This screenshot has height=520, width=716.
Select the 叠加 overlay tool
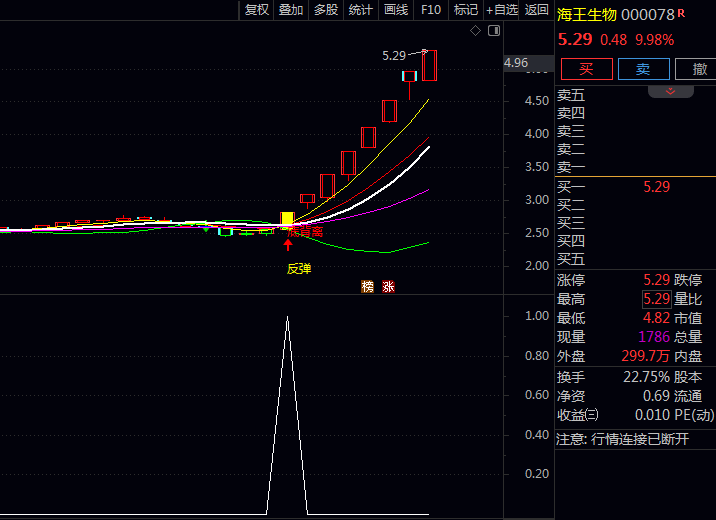pos(291,10)
